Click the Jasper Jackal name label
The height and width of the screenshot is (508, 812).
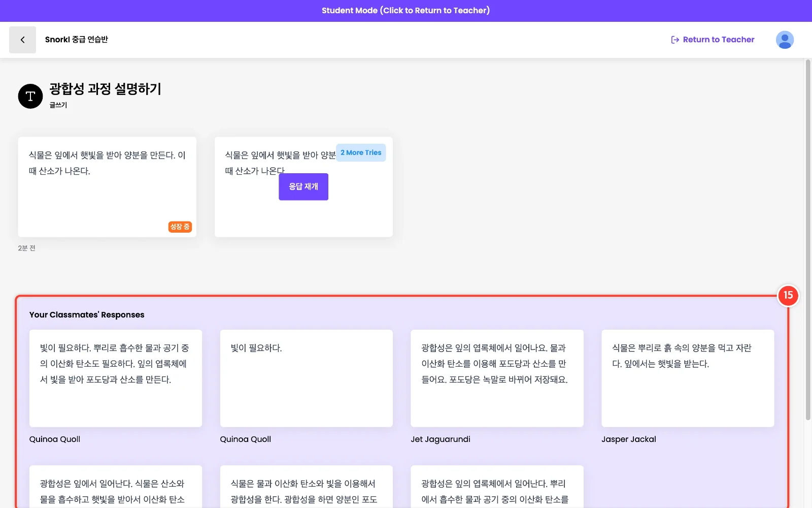click(x=629, y=439)
